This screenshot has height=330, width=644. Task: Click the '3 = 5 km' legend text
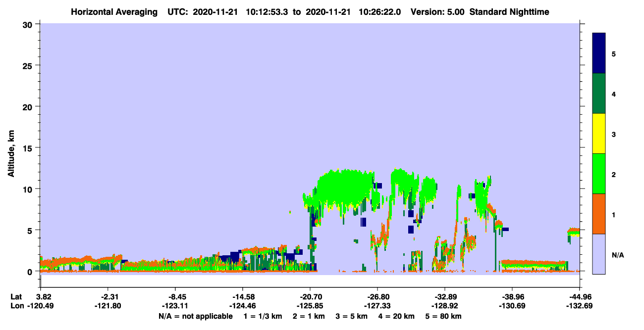point(351,316)
